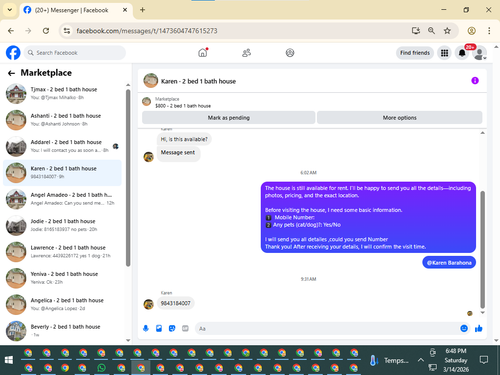View site information icon in address bar
This screenshot has height=375, width=500.
[67, 31]
